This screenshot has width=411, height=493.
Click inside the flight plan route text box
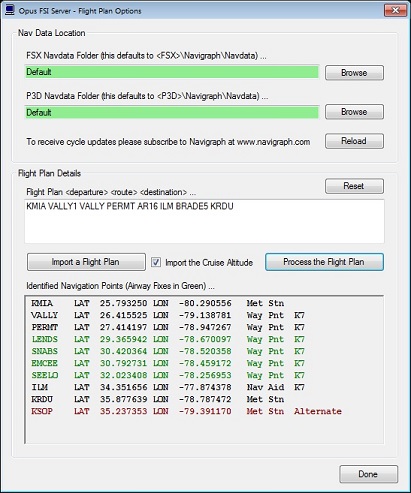[x=204, y=221]
